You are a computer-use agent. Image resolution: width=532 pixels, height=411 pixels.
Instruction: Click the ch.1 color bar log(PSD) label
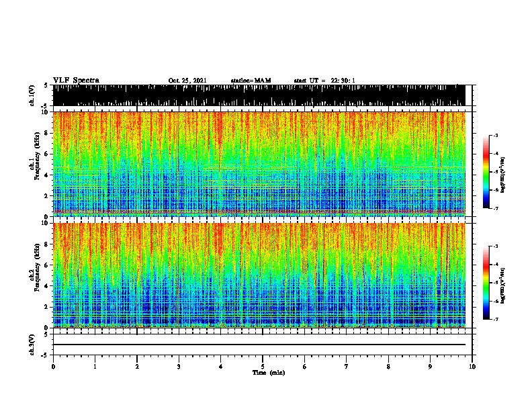(502, 175)
